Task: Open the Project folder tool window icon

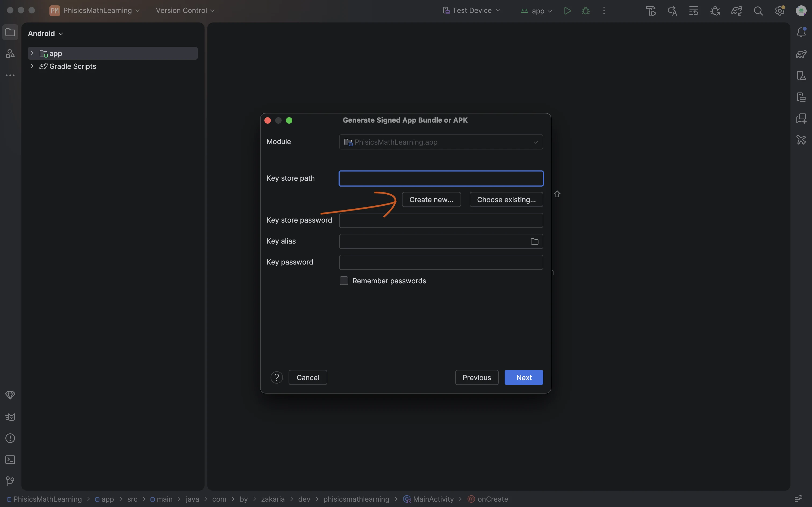Action: [x=10, y=33]
